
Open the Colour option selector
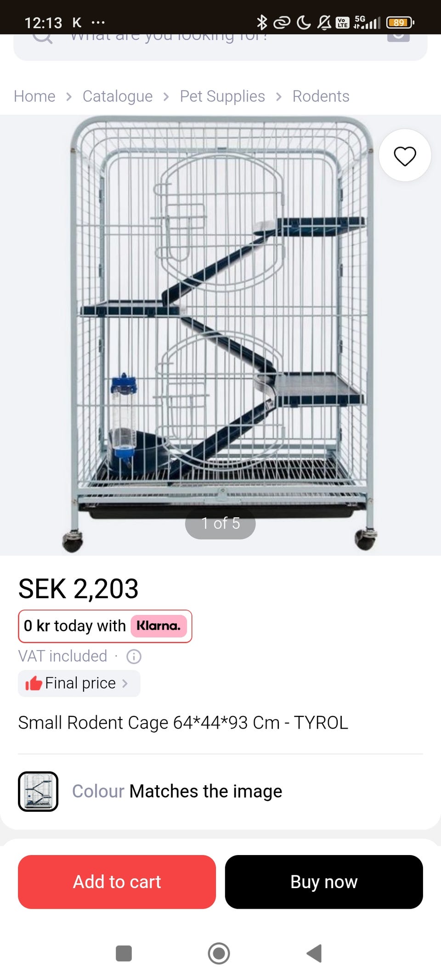(177, 791)
